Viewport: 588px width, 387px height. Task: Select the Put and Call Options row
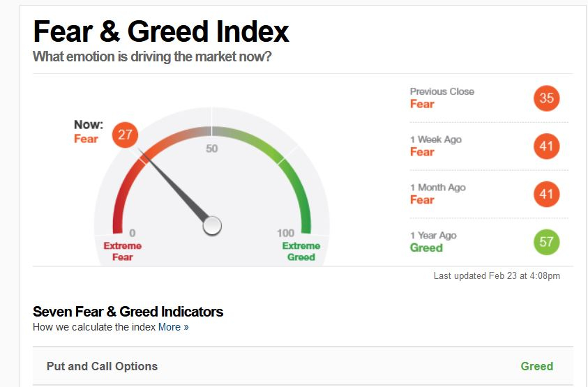tap(303, 366)
